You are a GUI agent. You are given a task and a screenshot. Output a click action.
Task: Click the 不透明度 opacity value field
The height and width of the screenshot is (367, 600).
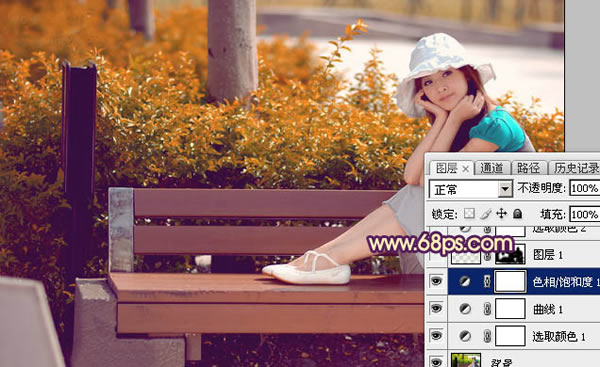pos(585,188)
